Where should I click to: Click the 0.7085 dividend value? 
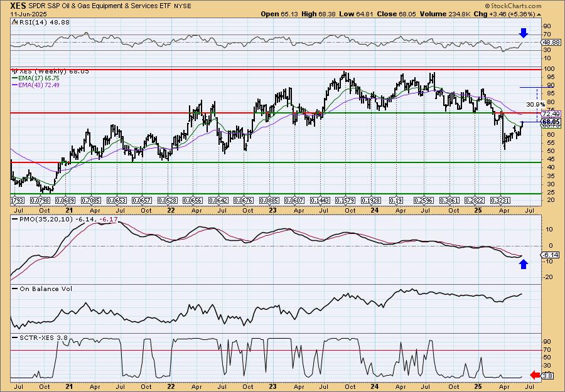91,201
